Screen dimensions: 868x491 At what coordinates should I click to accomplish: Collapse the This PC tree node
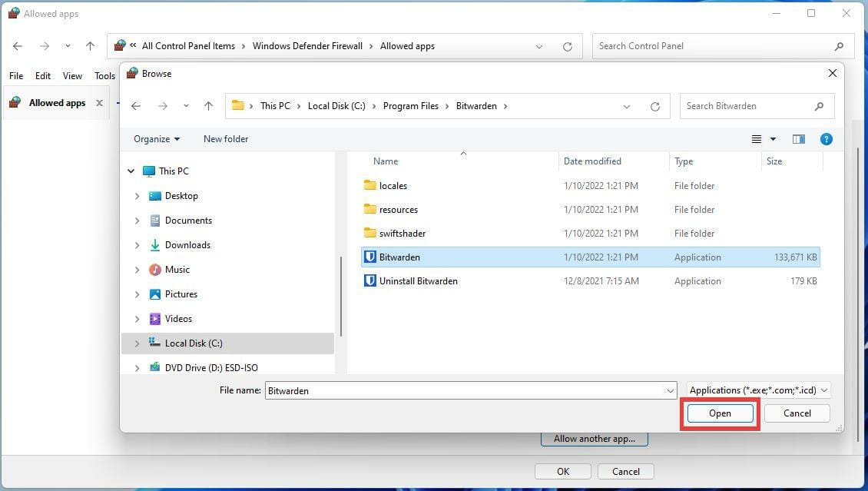(131, 171)
